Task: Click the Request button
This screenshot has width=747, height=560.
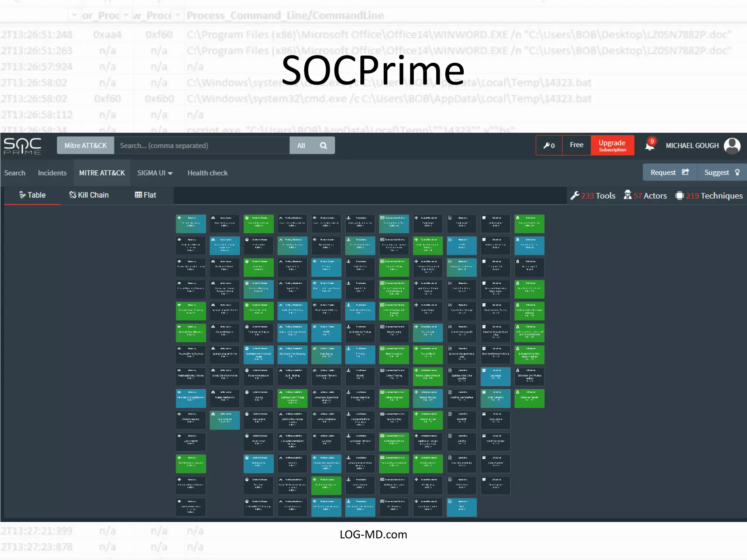Action: [x=670, y=172]
